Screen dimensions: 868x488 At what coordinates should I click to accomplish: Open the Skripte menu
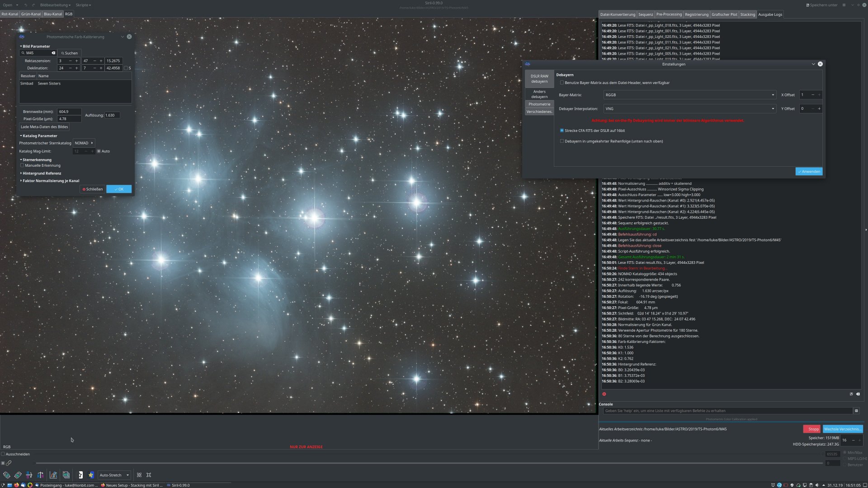pyautogui.click(x=83, y=5)
